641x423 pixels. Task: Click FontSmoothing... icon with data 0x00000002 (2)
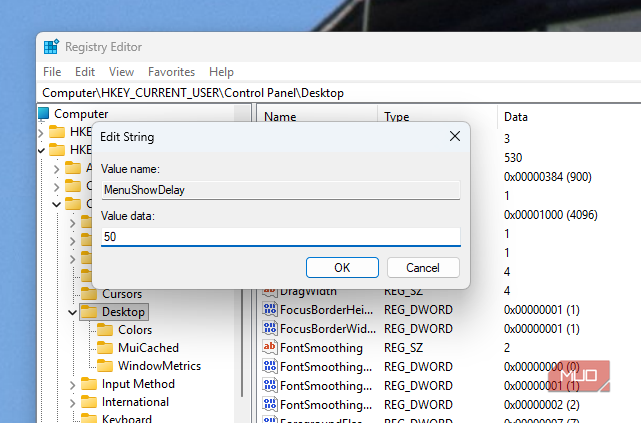click(270, 404)
